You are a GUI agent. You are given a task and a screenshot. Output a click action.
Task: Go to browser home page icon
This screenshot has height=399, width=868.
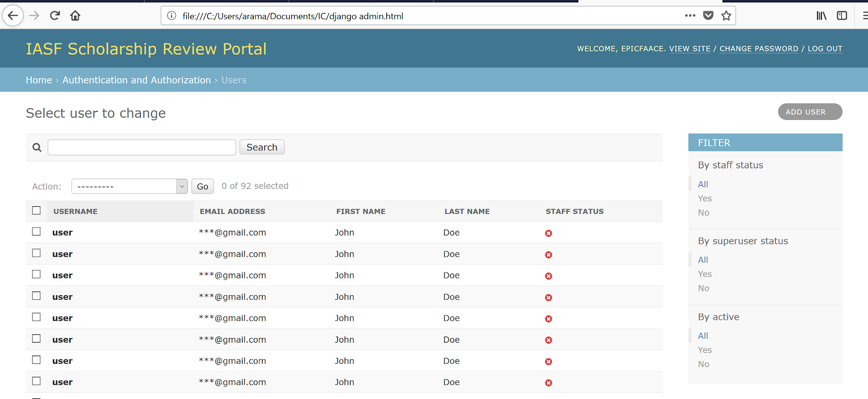[x=75, y=16]
